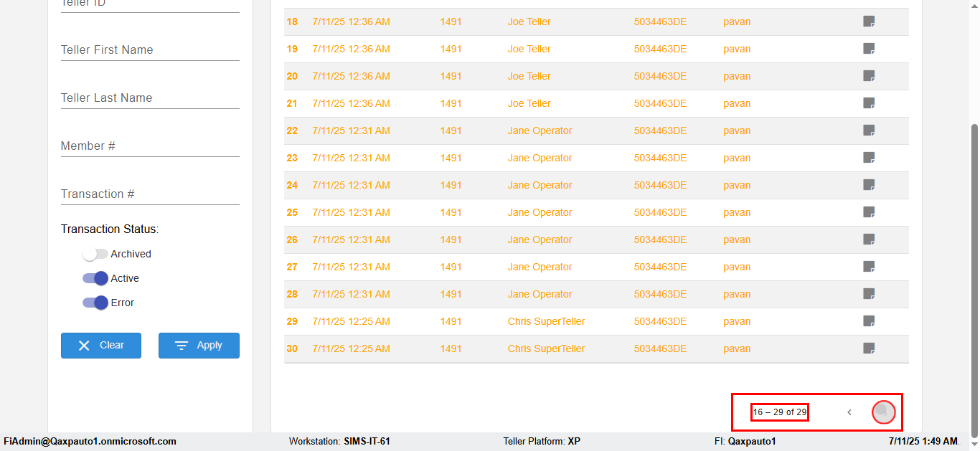
Task: Open the note icon for row 18
Action: click(869, 22)
